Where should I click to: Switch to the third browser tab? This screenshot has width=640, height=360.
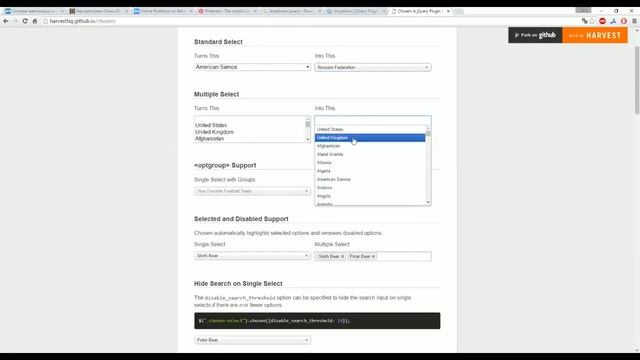point(162,11)
